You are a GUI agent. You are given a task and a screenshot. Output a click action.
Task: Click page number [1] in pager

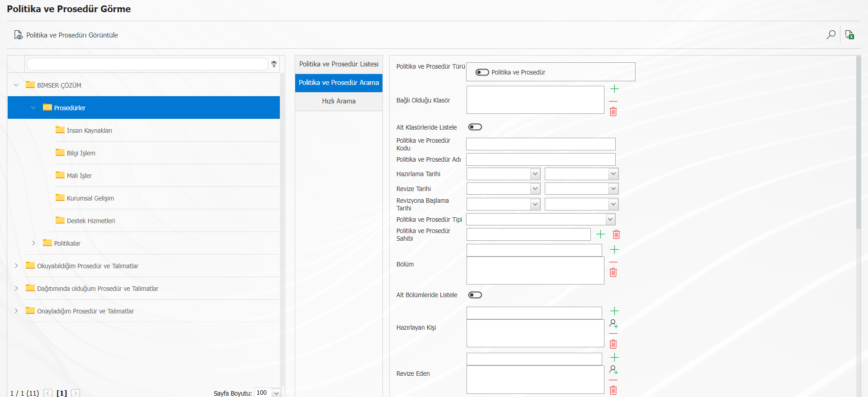pos(62,393)
